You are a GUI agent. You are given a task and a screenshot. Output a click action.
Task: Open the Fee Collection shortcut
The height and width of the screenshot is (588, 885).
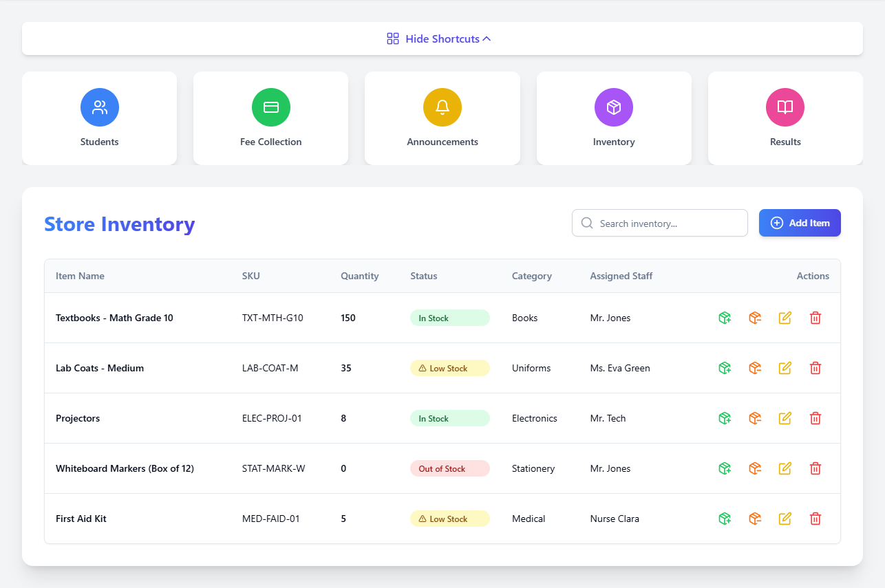pos(270,118)
